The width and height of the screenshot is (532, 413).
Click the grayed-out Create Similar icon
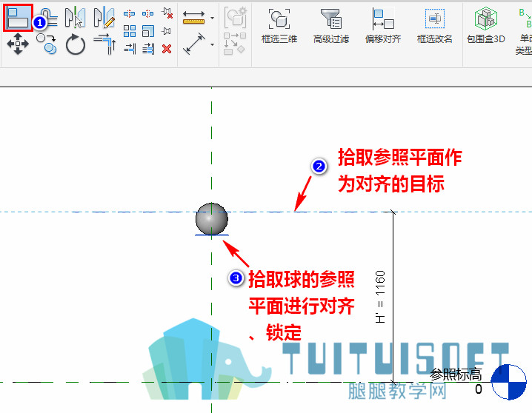234,44
